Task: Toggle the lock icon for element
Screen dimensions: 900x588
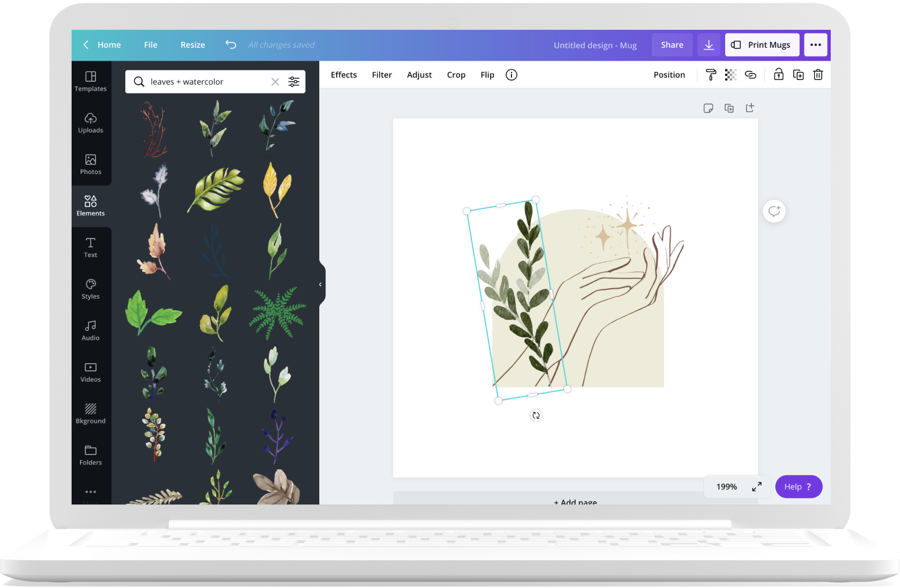Action: 778,75
